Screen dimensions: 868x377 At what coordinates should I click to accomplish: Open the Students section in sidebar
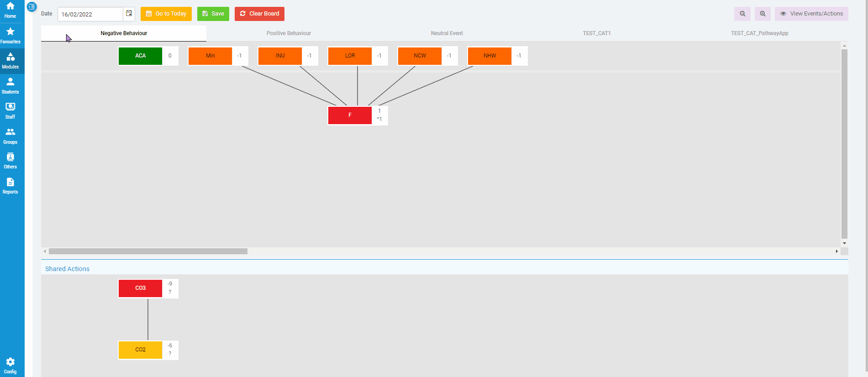coord(10,85)
